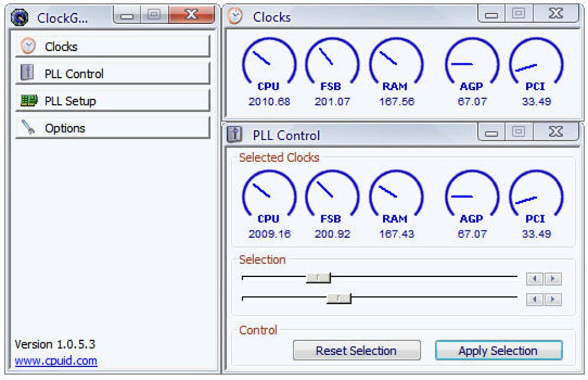Click RAM value 167.56 in Clocks window

point(397,101)
